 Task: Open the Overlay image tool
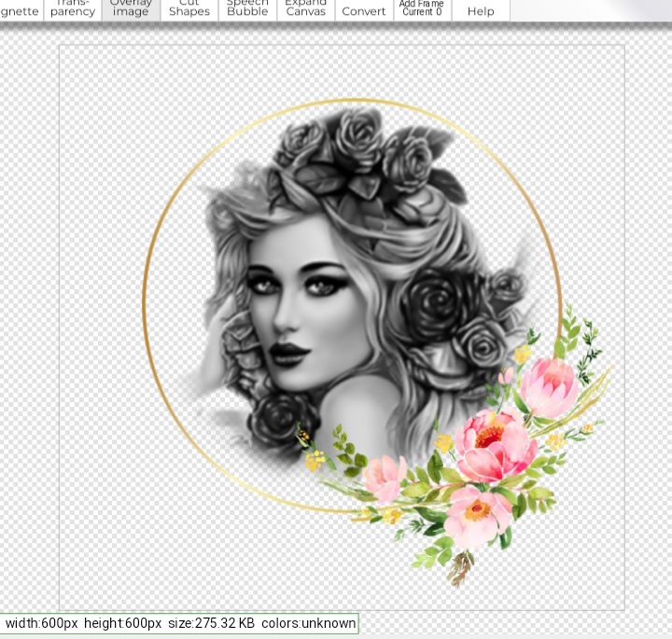coord(131,9)
